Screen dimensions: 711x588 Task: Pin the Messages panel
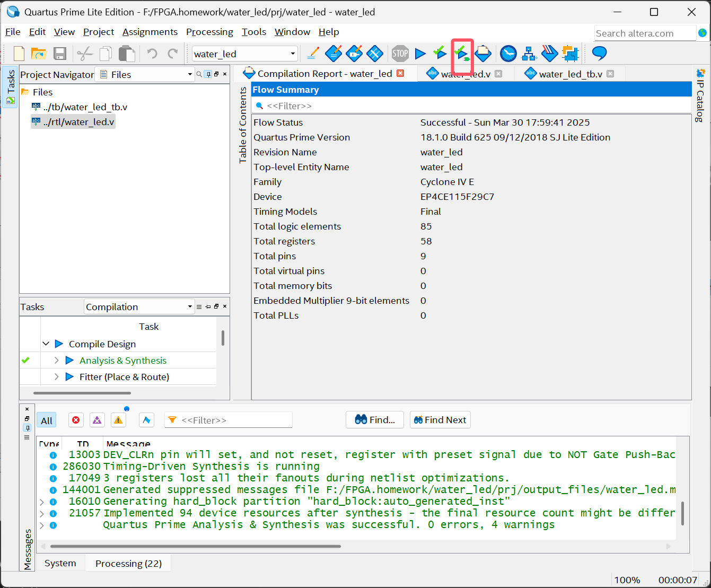point(27,427)
